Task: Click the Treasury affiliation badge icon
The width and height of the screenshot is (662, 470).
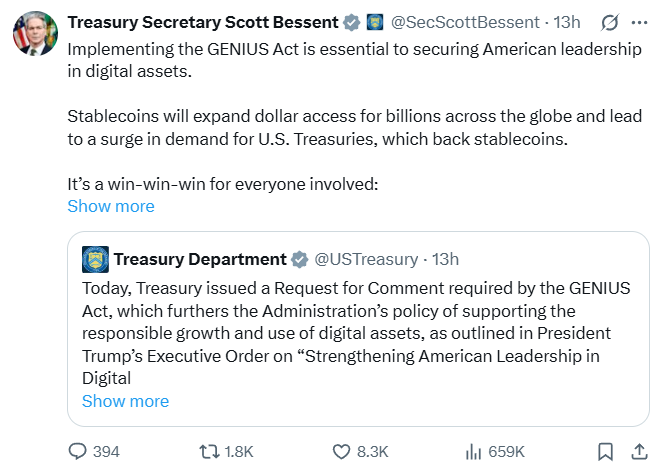Action: pos(375,22)
